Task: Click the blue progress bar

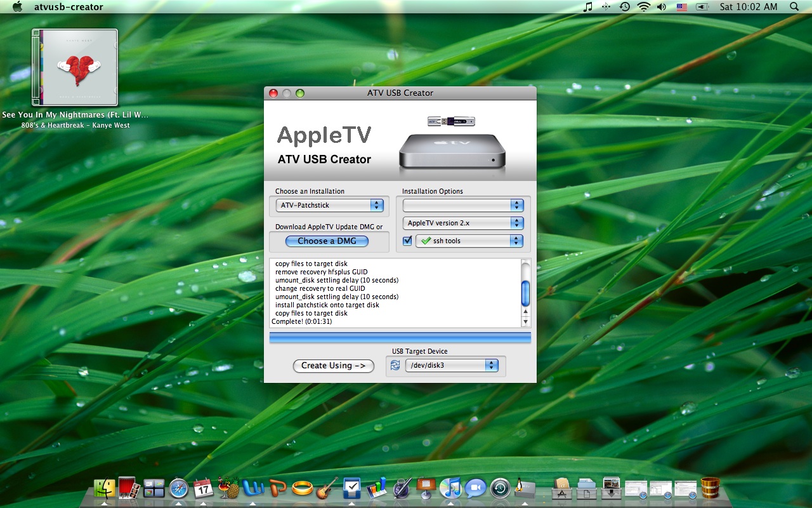Action: coord(400,338)
